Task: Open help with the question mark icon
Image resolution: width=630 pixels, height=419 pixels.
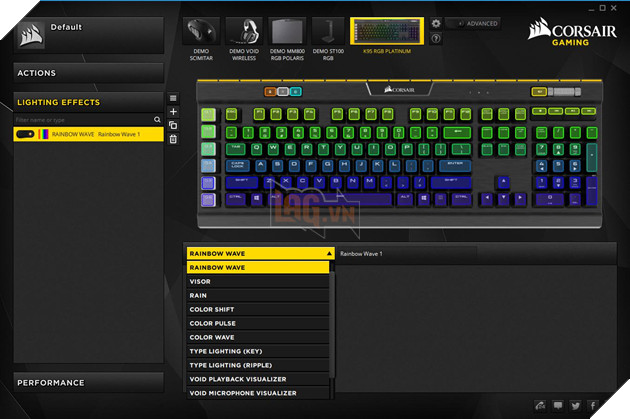Action: [x=436, y=39]
